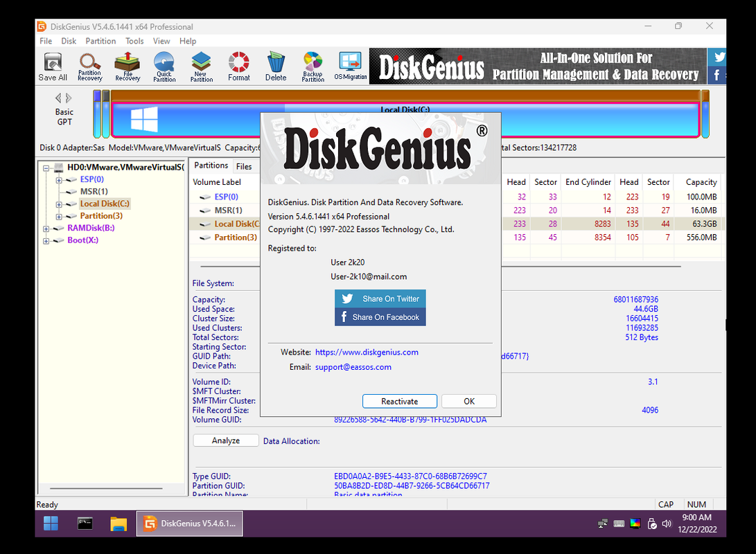Start OS Migration tool
756x554 pixels.
point(351,67)
